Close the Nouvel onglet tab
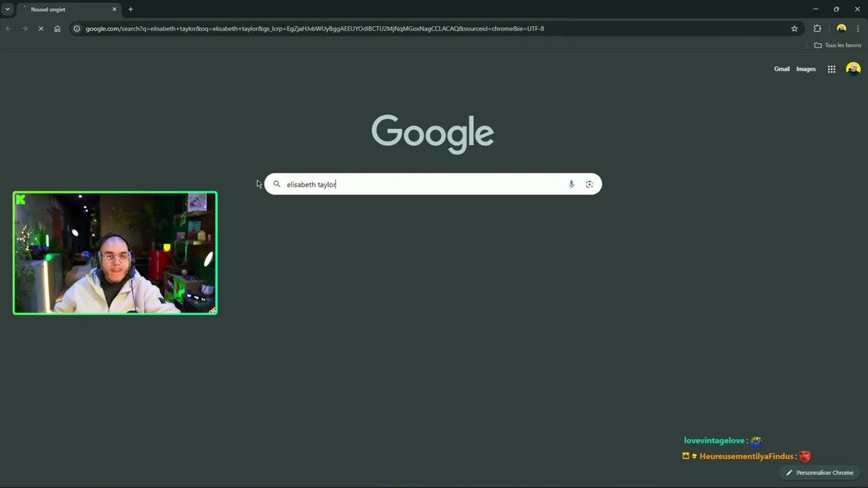Viewport: 868px width, 488px height. pyautogui.click(x=114, y=9)
